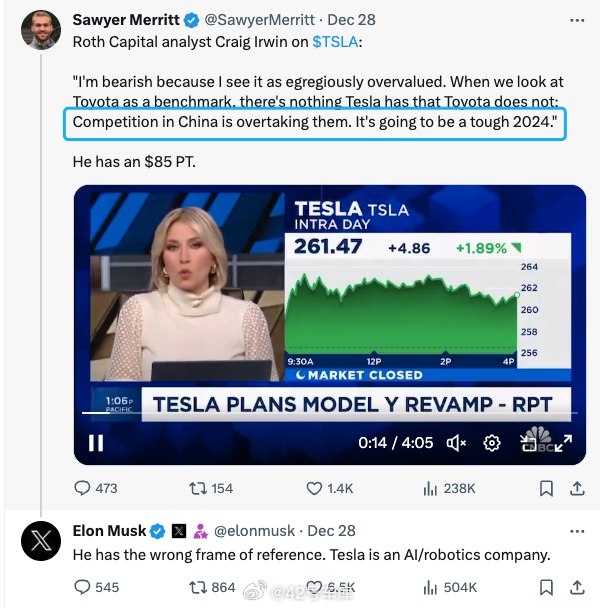The image size is (600, 608).
Task: Enter fullscreen mode on the video
Action: click(x=563, y=443)
